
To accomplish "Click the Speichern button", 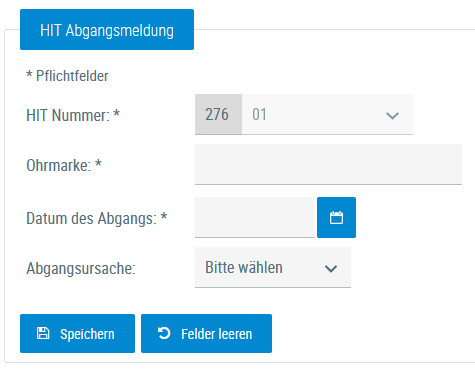I will click(77, 333).
